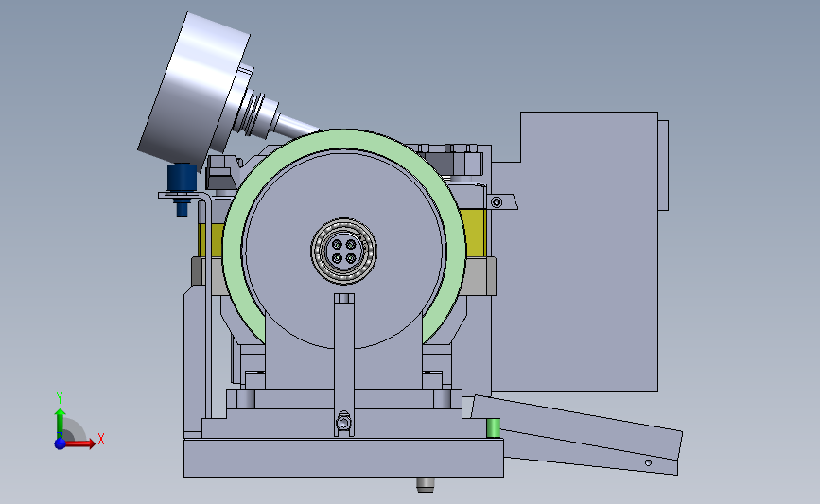This screenshot has width=820, height=504.
Task: Select the dark blue bolt under the cylinder
Action: point(182,189)
